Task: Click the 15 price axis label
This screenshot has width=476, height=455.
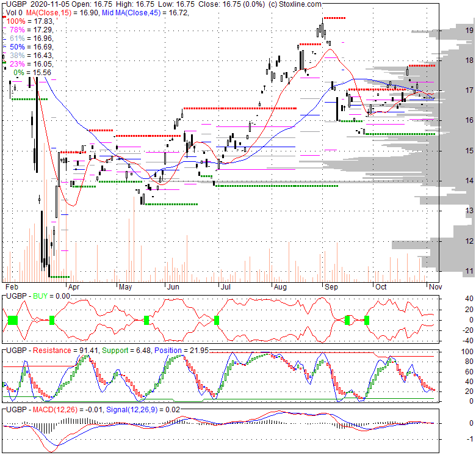Action: pyautogui.click(x=469, y=150)
